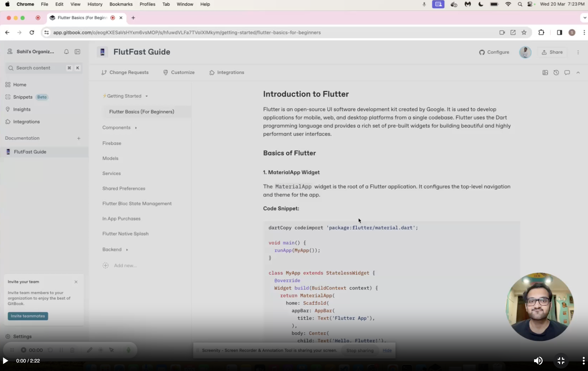Screen dimensions: 588x371
Task: Open the comments speech bubble icon
Action: [x=567, y=72]
